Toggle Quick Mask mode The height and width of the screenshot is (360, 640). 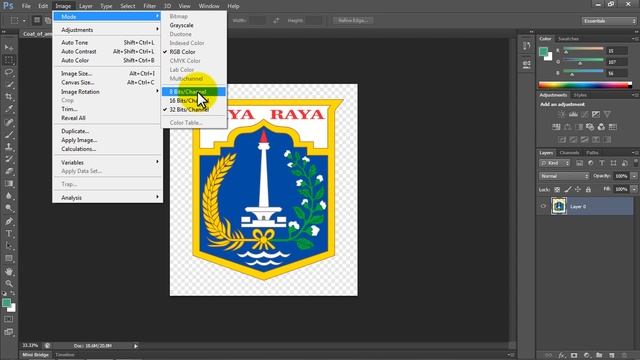pos(9,319)
